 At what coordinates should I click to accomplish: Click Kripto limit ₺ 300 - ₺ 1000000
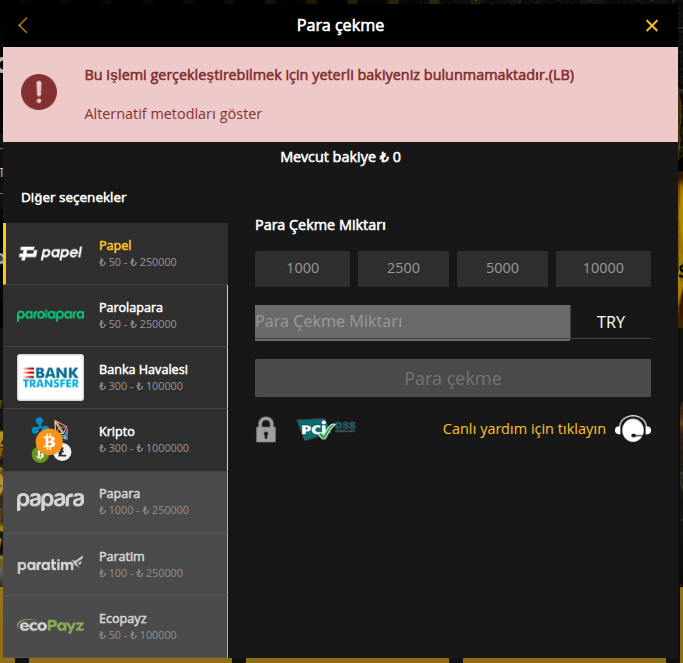coord(144,448)
